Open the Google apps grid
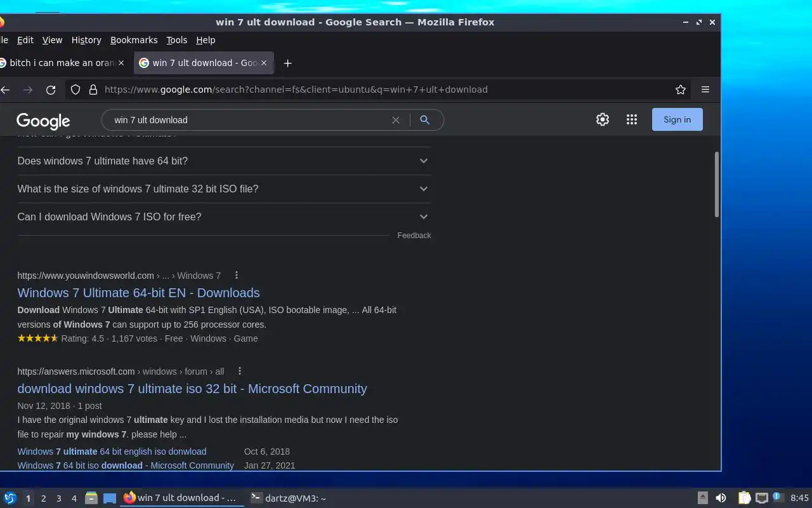Viewport: 812px width, 508px height. click(632, 119)
